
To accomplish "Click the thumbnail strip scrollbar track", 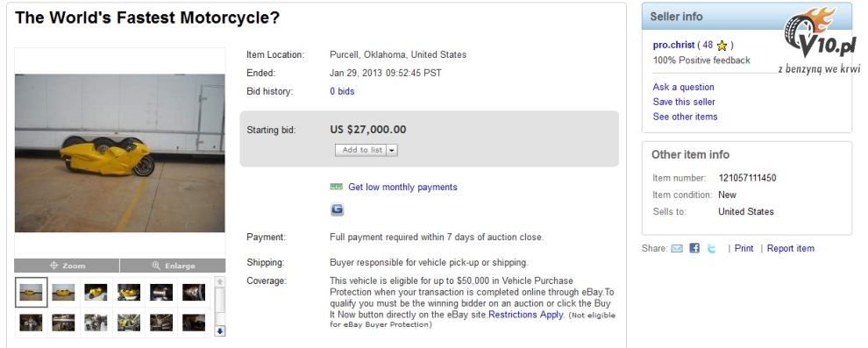I will (220, 306).
